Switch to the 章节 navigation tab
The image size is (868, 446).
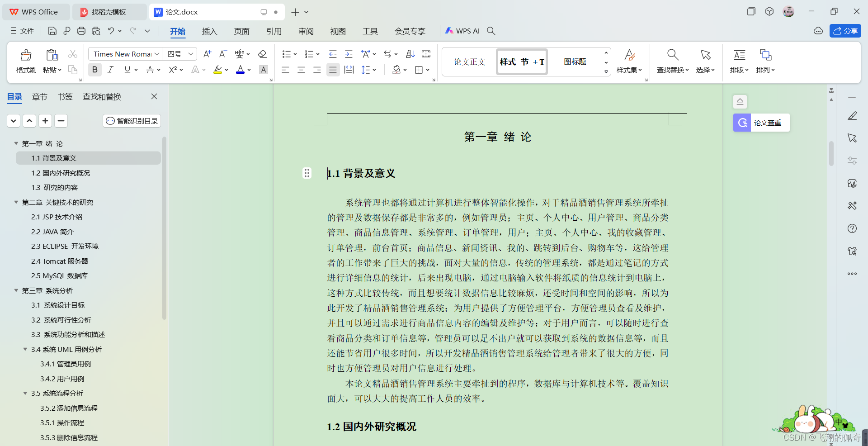point(39,96)
